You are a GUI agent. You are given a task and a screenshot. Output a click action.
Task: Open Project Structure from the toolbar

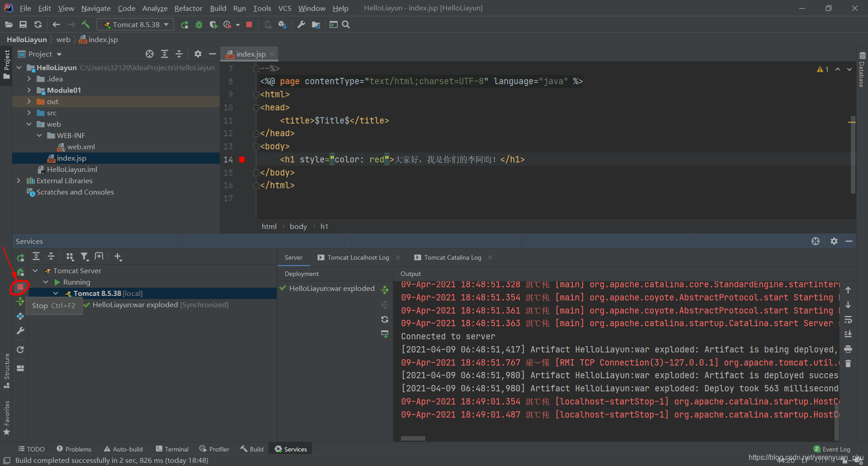316,24
